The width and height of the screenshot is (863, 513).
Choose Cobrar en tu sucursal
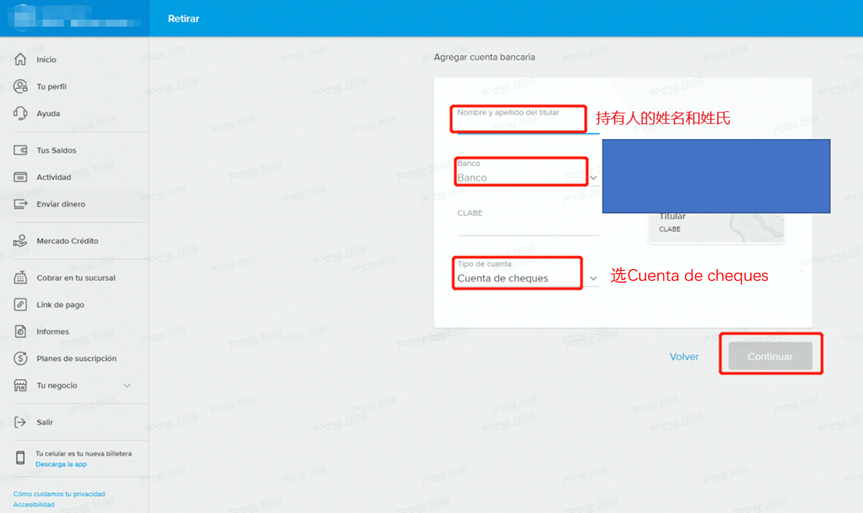point(74,278)
